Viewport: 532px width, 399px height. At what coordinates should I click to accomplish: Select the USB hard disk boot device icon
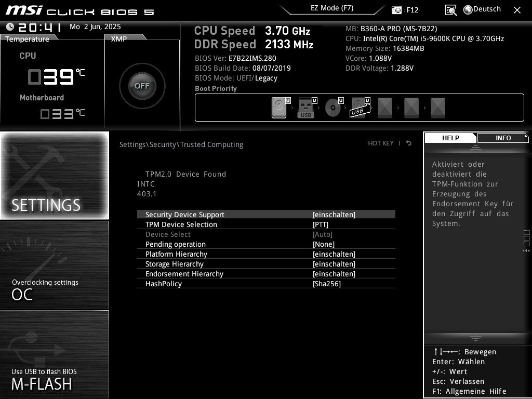point(360,108)
